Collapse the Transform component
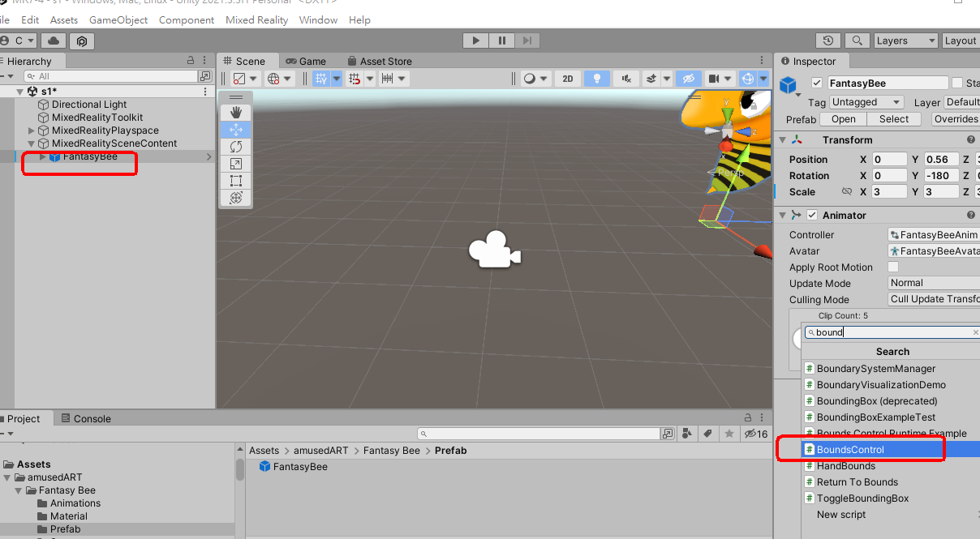This screenshot has width=980, height=539. pyautogui.click(x=782, y=139)
